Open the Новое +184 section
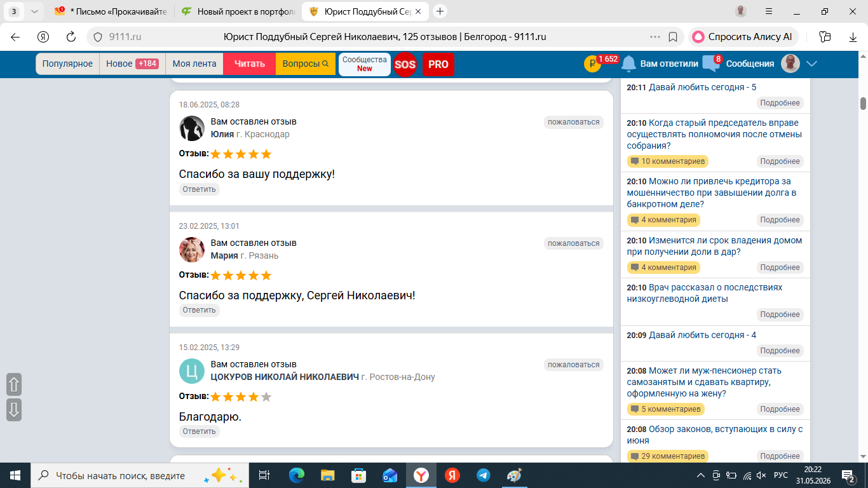Viewport: 868px width, 488px height. [132, 64]
